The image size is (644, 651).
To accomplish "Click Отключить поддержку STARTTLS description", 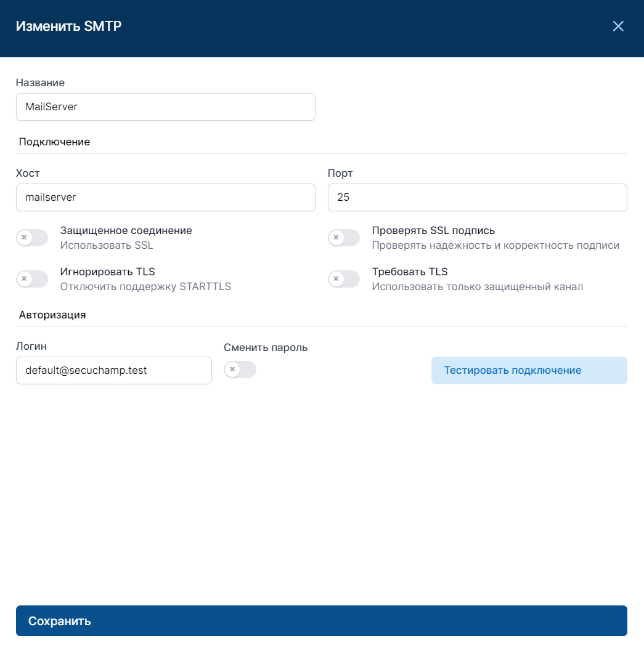I will (145, 286).
